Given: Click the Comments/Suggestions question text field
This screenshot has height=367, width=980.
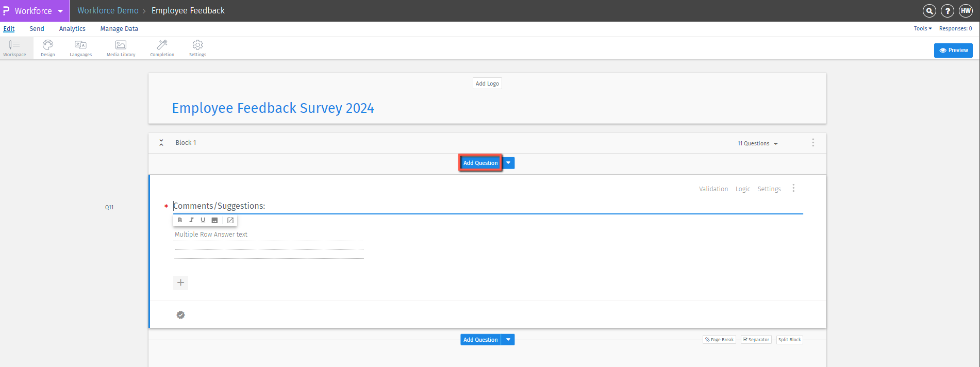Looking at the screenshot, I should click(488, 206).
